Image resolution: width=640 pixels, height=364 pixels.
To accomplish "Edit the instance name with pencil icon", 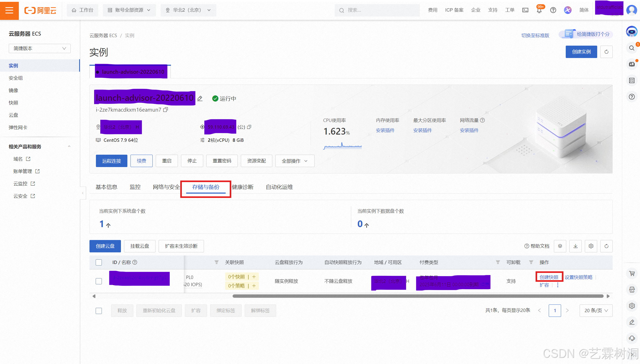I will point(200,98).
